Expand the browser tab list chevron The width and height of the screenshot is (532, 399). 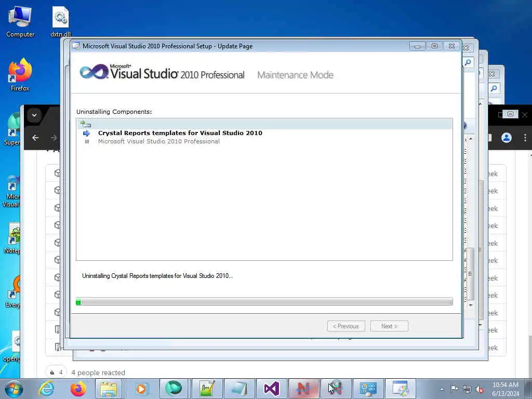pos(34,115)
